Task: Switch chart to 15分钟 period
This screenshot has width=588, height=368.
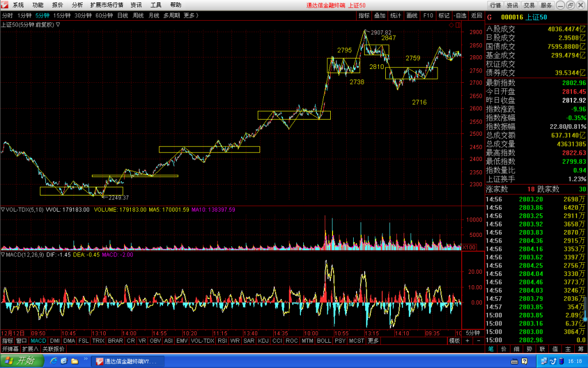Action: 62,16
